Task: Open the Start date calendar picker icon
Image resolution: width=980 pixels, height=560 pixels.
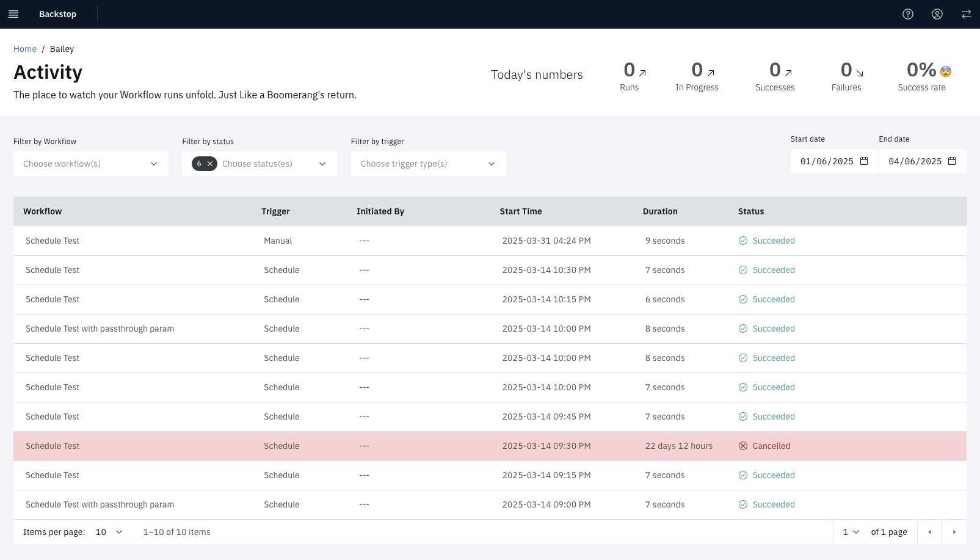Action: tap(864, 161)
